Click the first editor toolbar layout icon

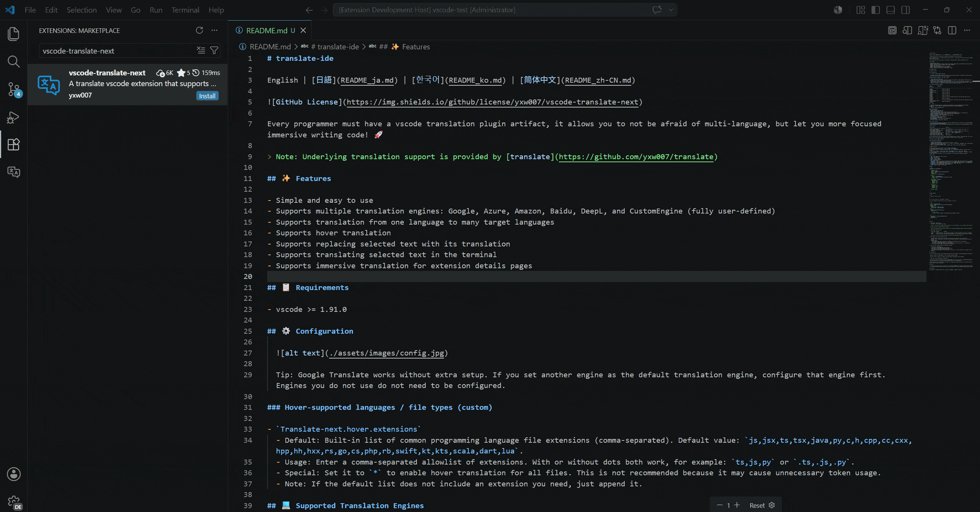tap(892, 30)
